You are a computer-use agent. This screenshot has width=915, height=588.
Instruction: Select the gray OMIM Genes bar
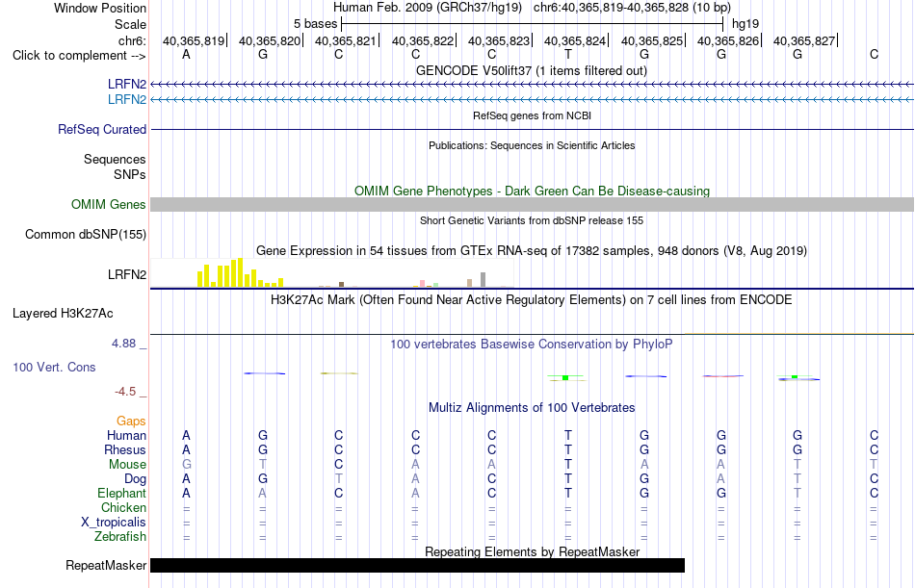pos(532,204)
